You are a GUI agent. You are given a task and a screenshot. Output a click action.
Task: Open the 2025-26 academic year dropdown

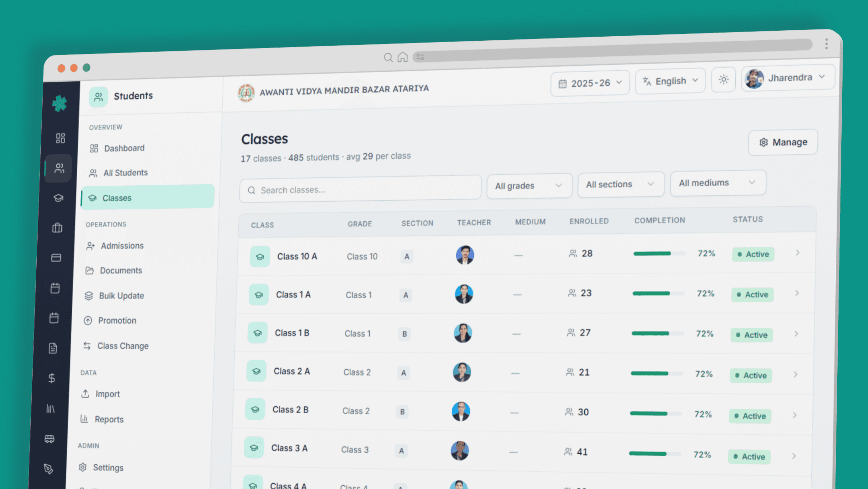point(590,83)
